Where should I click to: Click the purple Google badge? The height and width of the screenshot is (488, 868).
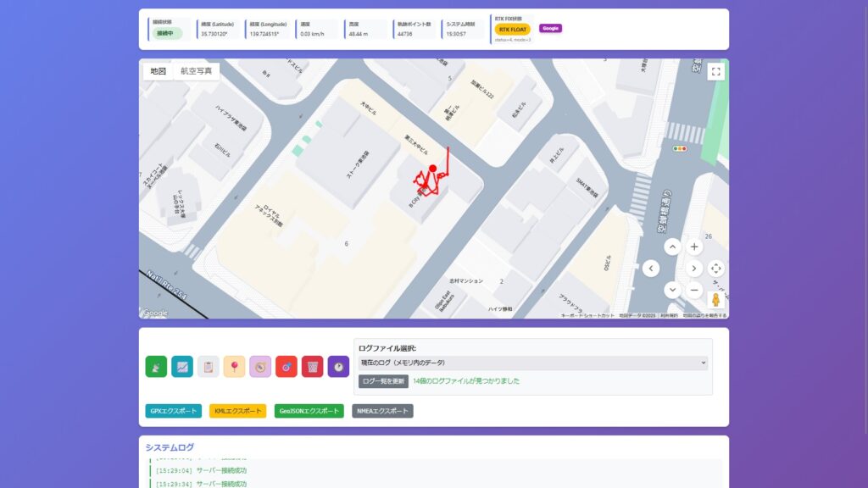550,28
